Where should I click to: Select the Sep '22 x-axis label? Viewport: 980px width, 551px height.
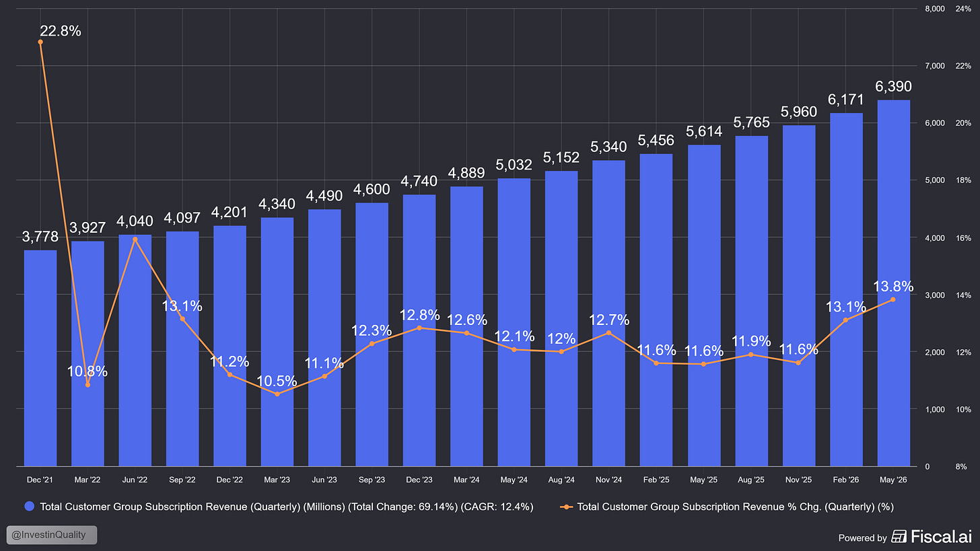point(182,480)
